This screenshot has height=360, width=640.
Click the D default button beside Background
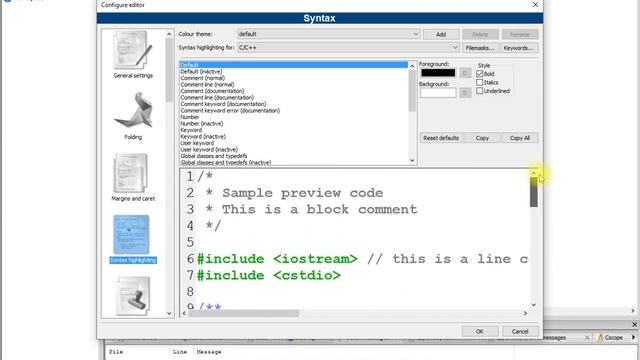coord(464,93)
